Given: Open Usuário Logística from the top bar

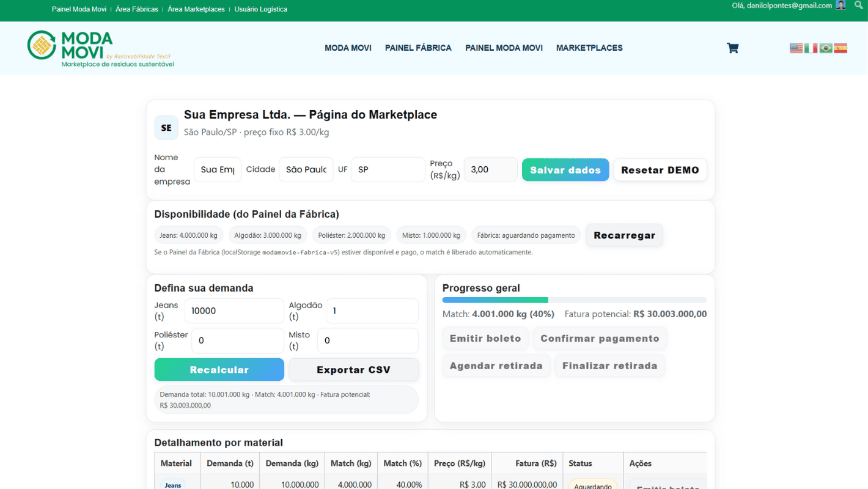Looking at the screenshot, I should point(260,9).
